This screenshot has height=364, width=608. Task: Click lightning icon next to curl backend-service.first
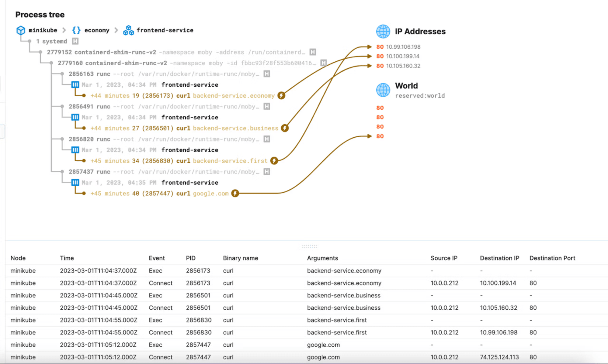pyautogui.click(x=274, y=160)
